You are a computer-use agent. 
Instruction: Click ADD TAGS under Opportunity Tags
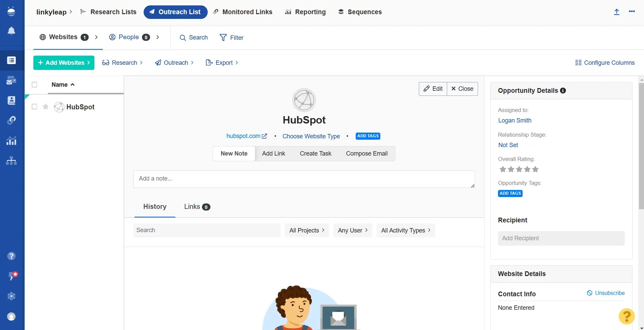510,193
